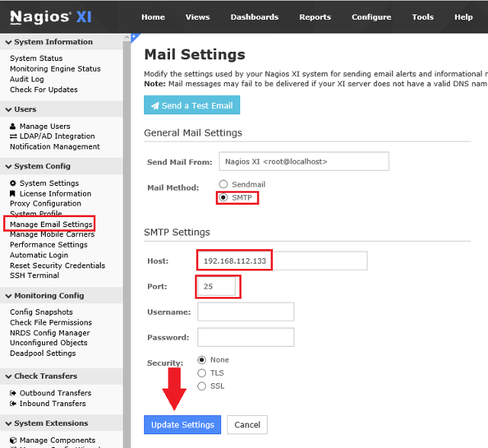
Task: Click the Nagios XI logo
Action: 51,17
